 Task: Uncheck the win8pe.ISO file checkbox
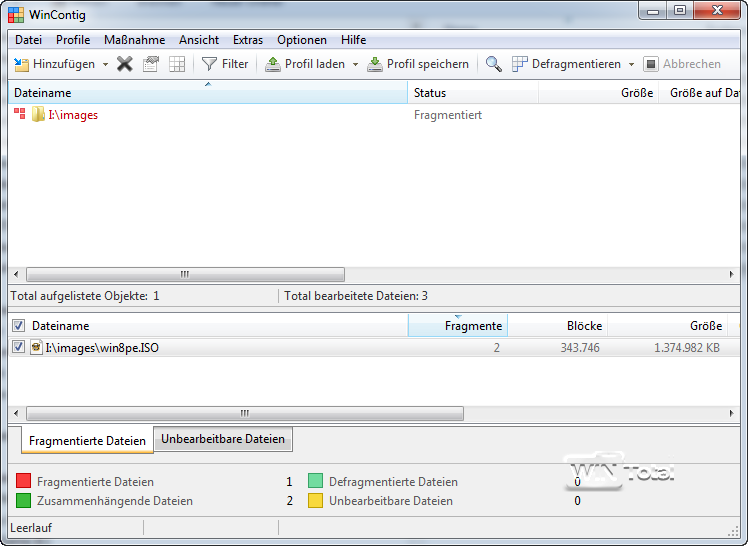18,347
